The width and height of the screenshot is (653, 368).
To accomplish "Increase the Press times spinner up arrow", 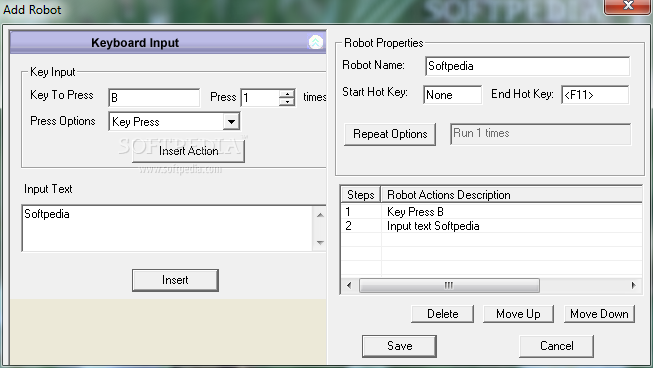I will 287,94.
